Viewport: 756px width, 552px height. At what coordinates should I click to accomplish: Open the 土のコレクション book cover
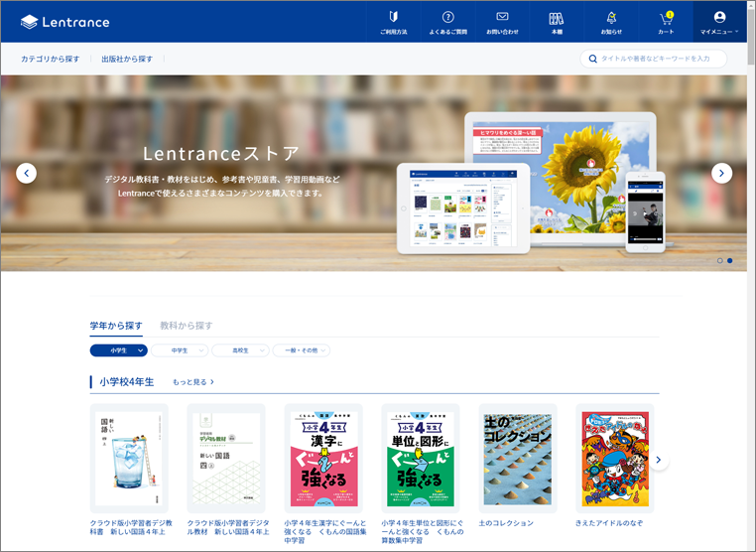(x=518, y=459)
